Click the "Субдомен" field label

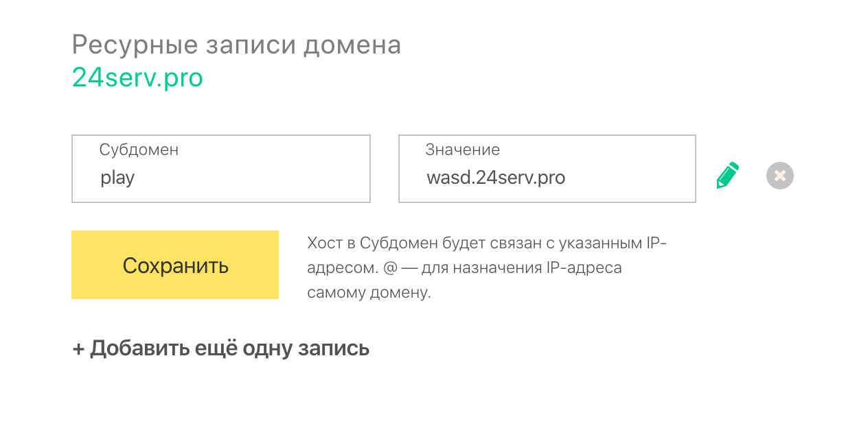click(x=139, y=150)
